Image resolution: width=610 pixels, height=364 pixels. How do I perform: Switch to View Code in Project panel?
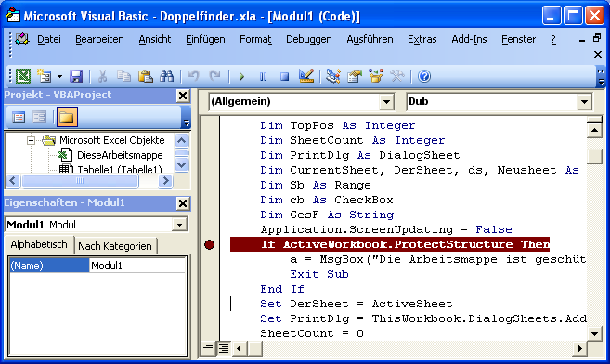(x=19, y=117)
